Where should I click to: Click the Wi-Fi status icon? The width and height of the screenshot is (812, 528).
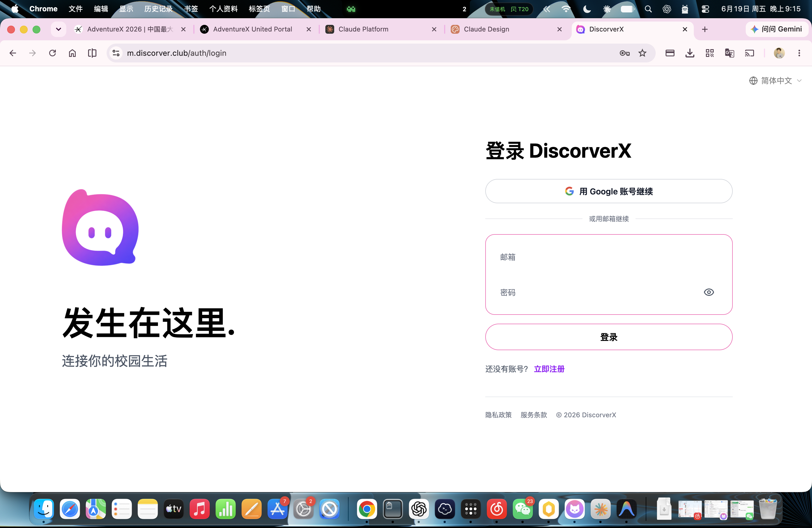[x=566, y=9]
